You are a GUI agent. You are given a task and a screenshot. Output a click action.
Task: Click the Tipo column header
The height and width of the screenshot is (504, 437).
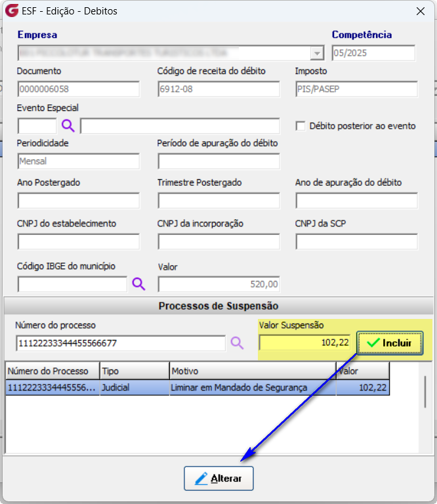coord(135,371)
